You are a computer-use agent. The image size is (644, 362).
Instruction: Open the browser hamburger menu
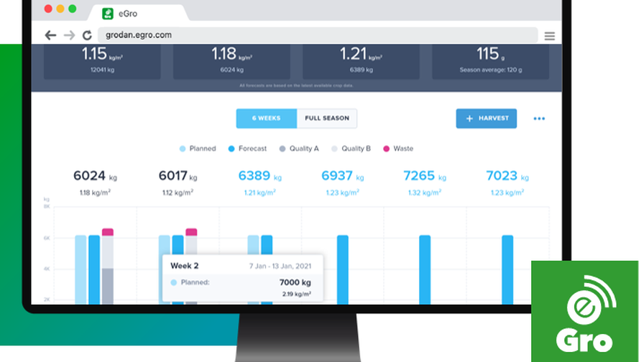pyautogui.click(x=550, y=36)
